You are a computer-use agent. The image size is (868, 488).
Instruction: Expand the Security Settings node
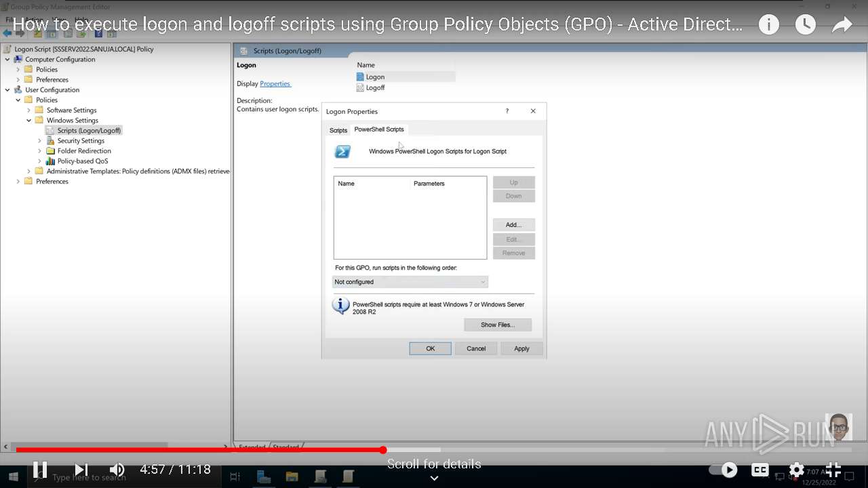point(40,140)
